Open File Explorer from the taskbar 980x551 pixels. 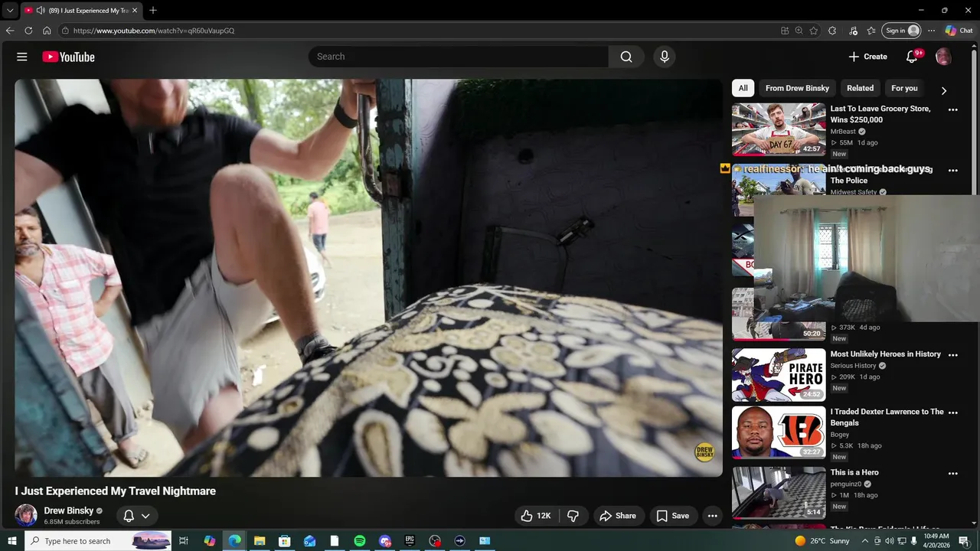coord(260,541)
